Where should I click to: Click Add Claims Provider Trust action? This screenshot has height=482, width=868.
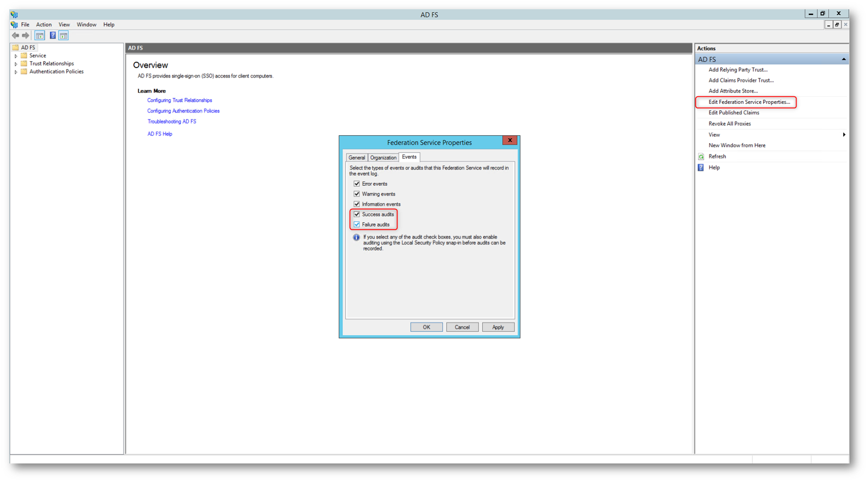pyautogui.click(x=741, y=80)
